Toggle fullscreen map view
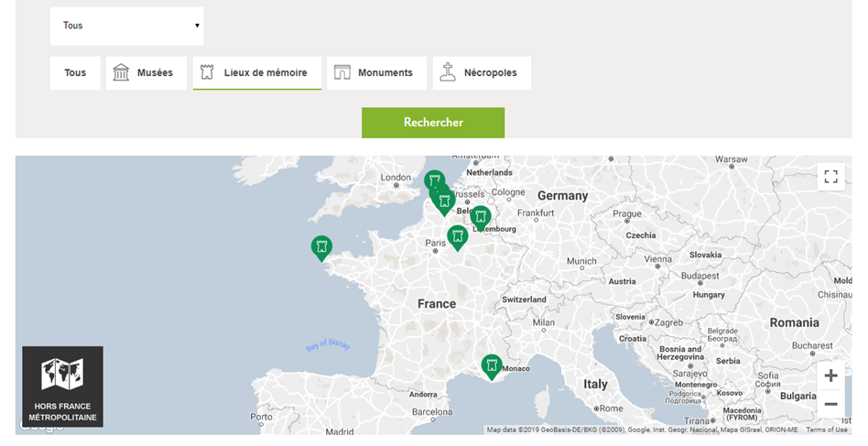This screenshot has height=446, width=868. tap(830, 177)
